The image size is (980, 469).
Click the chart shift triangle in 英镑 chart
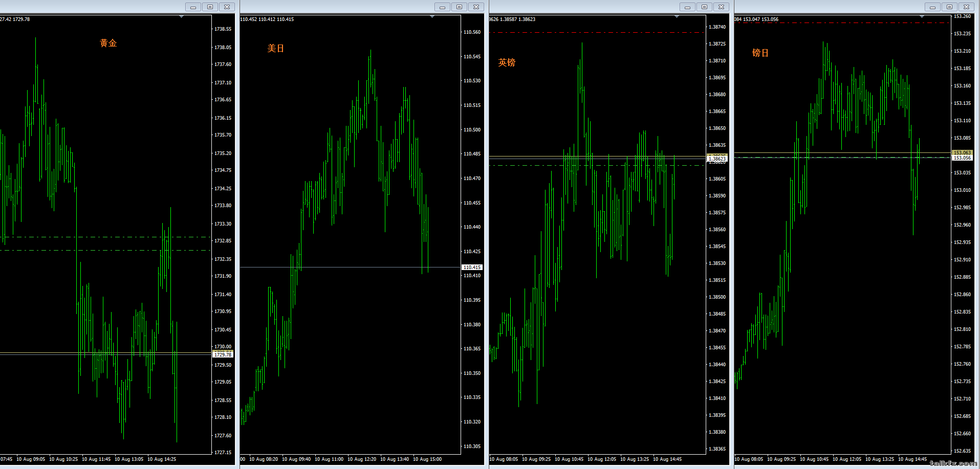pos(677,17)
